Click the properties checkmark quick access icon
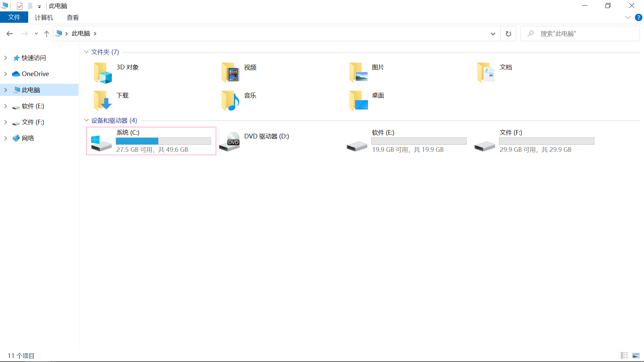The image size is (644, 362). point(19,6)
